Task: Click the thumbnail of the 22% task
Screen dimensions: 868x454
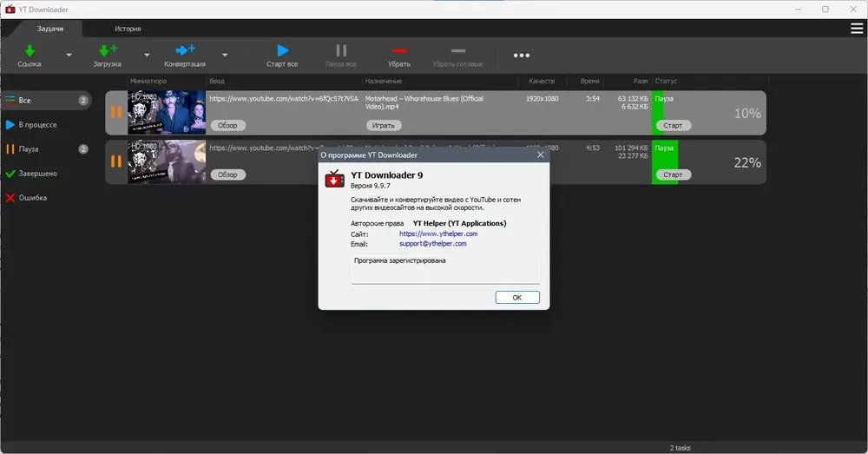Action: pos(167,161)
